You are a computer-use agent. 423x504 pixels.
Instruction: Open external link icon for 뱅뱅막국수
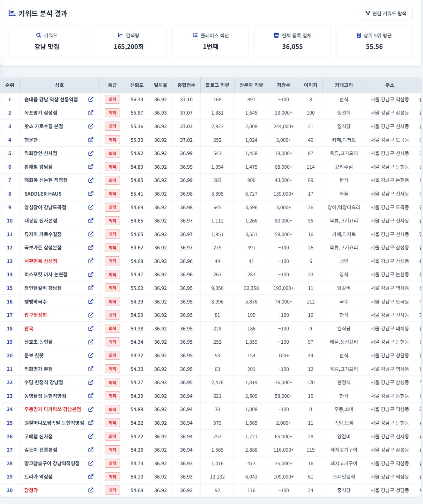click(91, 301)
